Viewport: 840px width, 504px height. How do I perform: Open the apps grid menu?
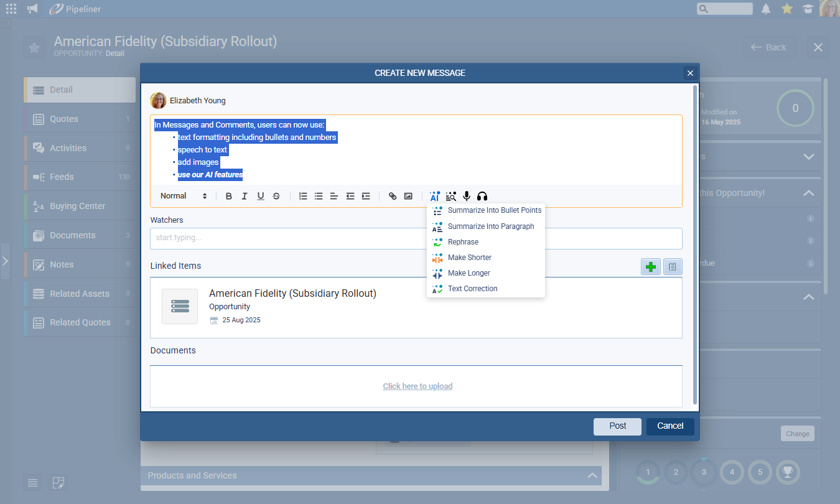[11, 9]
